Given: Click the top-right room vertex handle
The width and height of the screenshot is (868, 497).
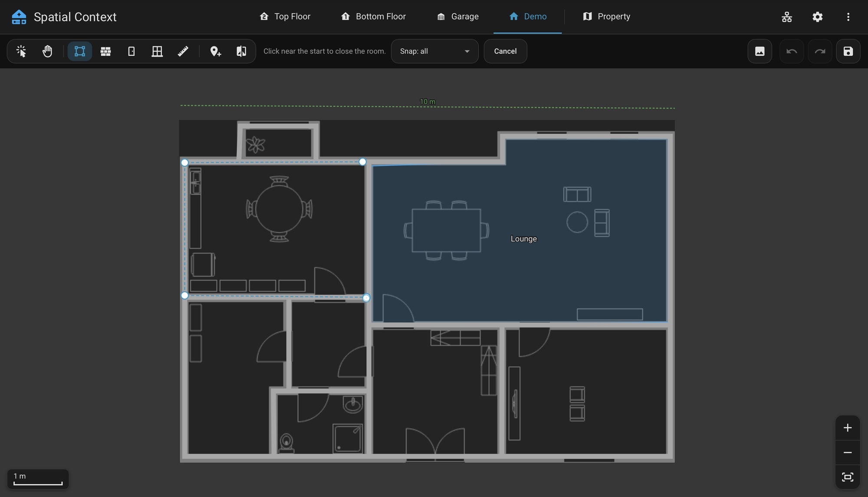Looking at the screenshot, I should tap(362, 162).
